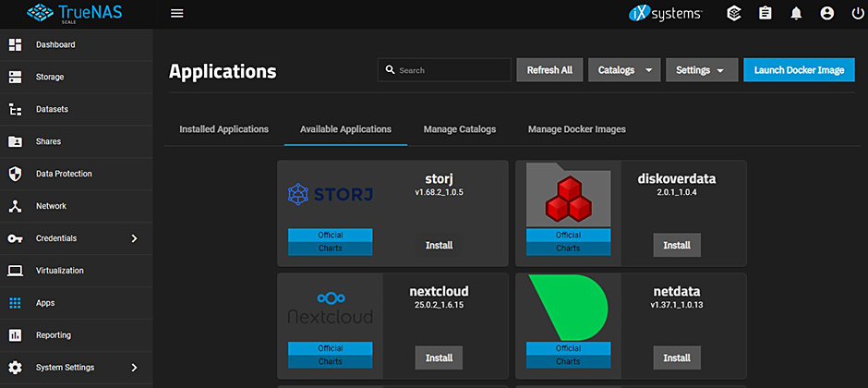Open the Settings dropdown
The width and height of the screenshot is (868, 388).
(x=702, y=70)
